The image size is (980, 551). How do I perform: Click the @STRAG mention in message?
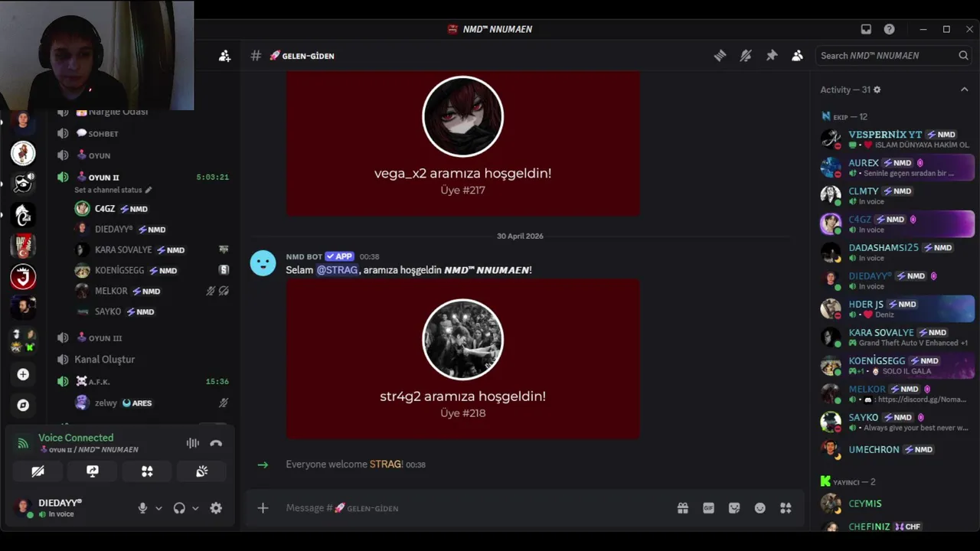[x=337, y=270]
